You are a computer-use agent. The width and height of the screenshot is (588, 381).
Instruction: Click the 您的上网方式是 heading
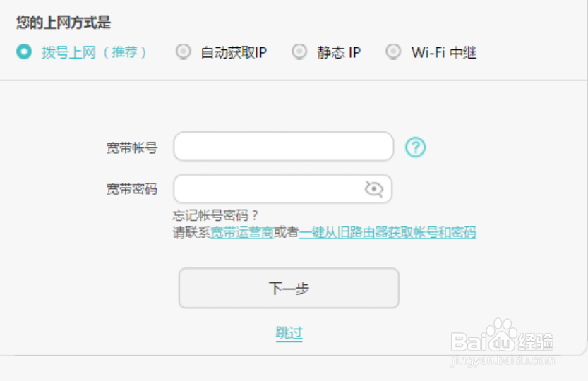point(64,22)
